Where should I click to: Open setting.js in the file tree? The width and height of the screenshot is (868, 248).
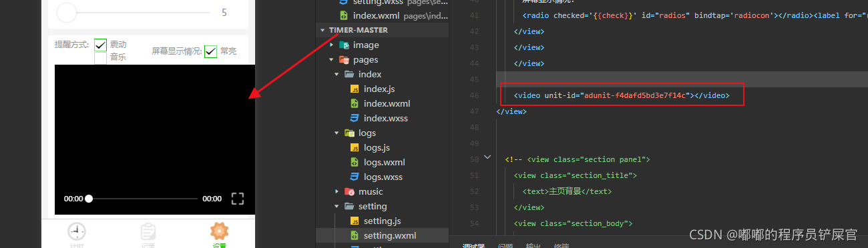tap(382, 221)
